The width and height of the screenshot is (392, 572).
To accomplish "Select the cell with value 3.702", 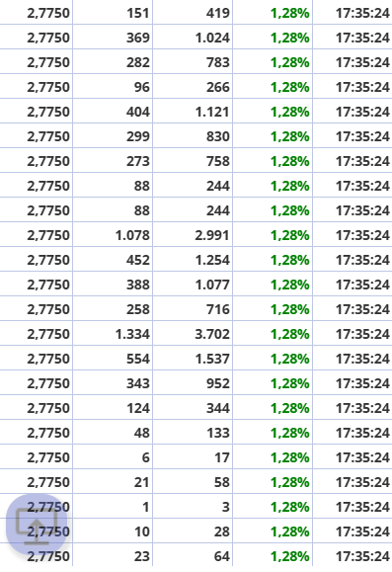I will click(193, 334).
